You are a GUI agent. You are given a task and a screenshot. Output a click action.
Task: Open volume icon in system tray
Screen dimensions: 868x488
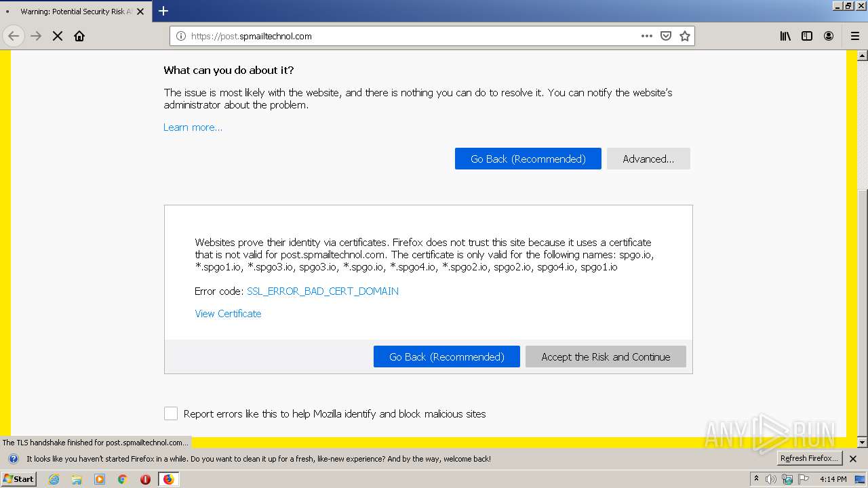click(772, 479)
